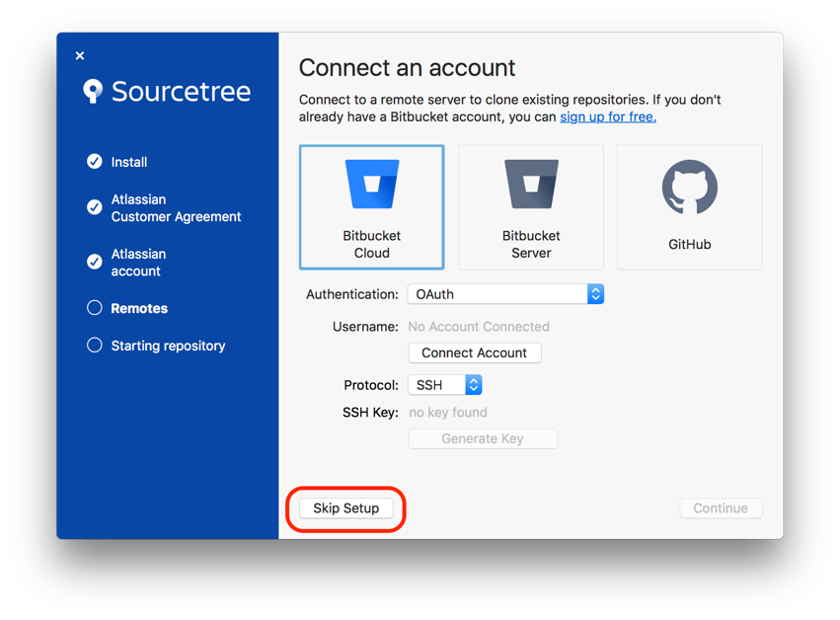The width and height of the screenshot is (840, 620).
Task: Click the Atlassian Customer Agreement checkmark
Action: (x=95, y=207)
